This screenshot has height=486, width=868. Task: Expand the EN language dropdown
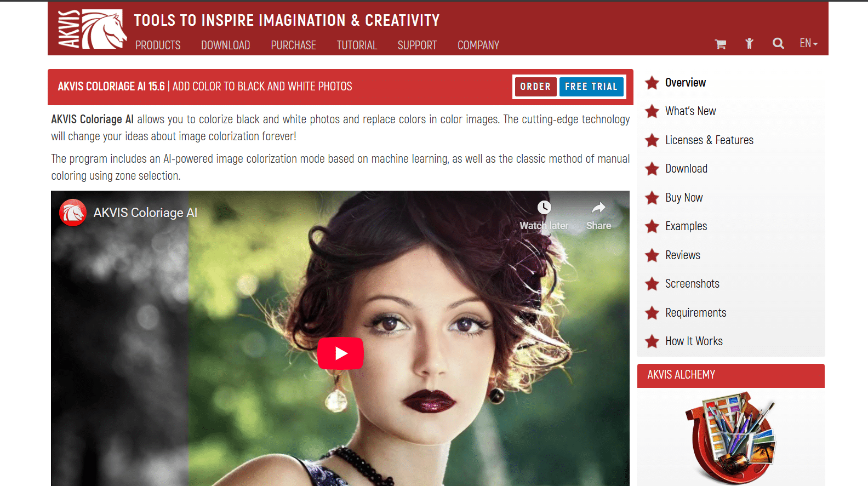coord(808,43)
